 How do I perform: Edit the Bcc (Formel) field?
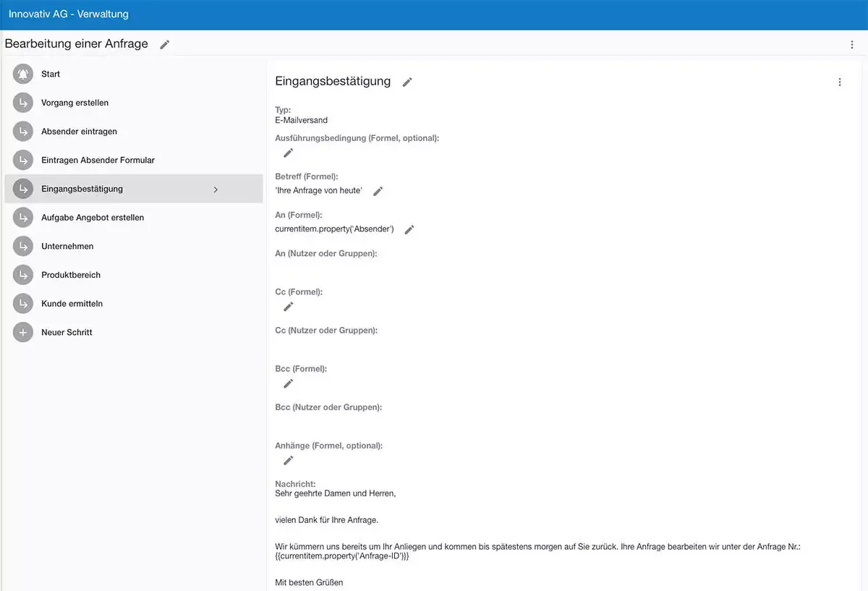click(288, 383)
